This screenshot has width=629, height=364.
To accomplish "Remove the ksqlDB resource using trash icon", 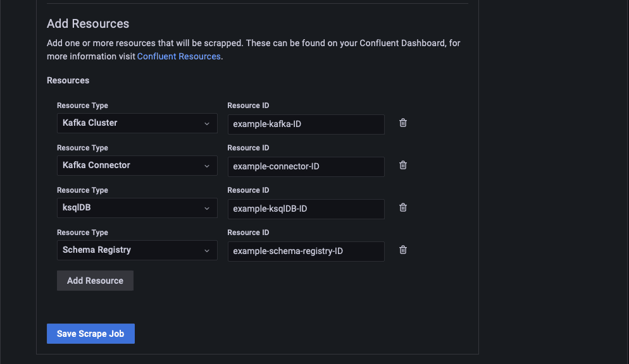I will pos(403,208).
